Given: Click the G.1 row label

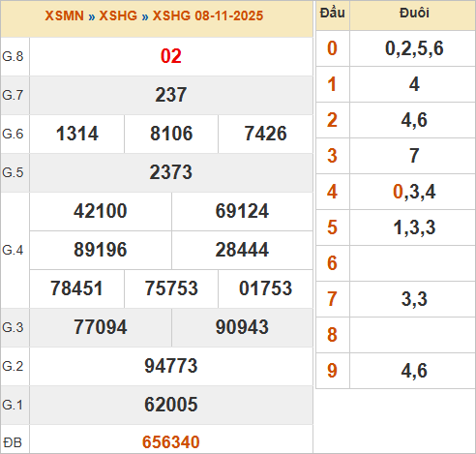Looking at the screenshot, I should point(13,405).
